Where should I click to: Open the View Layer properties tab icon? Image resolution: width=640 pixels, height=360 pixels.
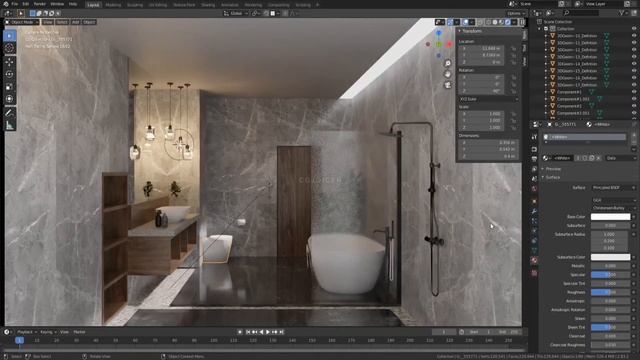(534, 169)
